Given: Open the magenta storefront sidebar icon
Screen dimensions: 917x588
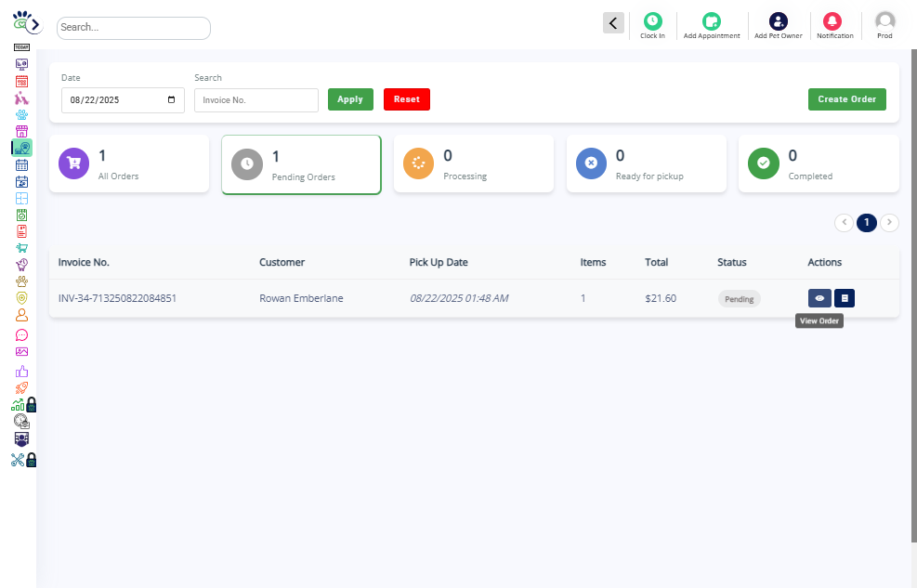Looking at the screenshot, I should click(x=21, y=131).
